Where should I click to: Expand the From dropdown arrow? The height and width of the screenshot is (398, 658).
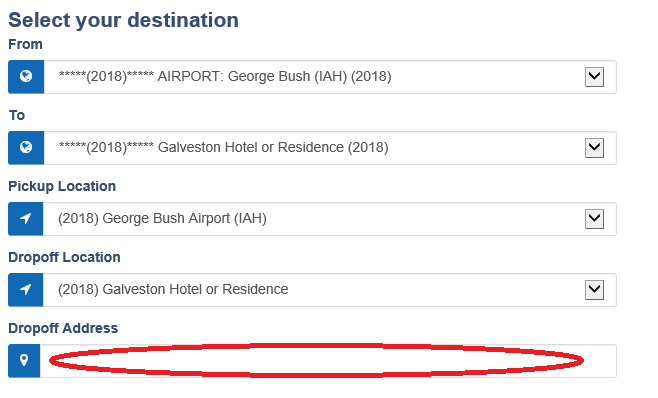coord(594,77)
